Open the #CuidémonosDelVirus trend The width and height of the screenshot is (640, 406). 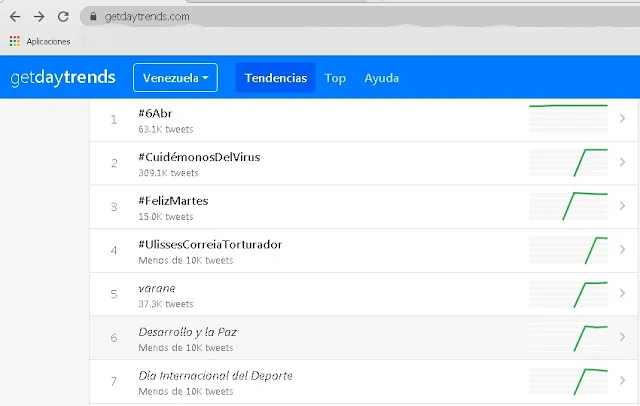point(199,157)
